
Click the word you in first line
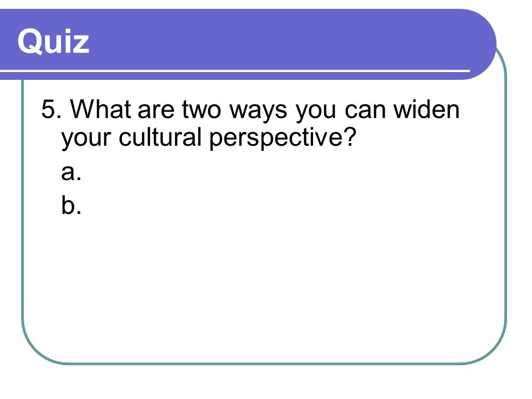pyautogui.click(x=316, y=112)
